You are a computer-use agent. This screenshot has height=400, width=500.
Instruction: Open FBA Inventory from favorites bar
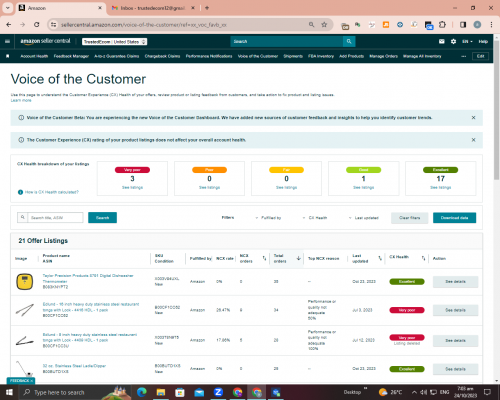pyautogui.click(x=321, y=56)
